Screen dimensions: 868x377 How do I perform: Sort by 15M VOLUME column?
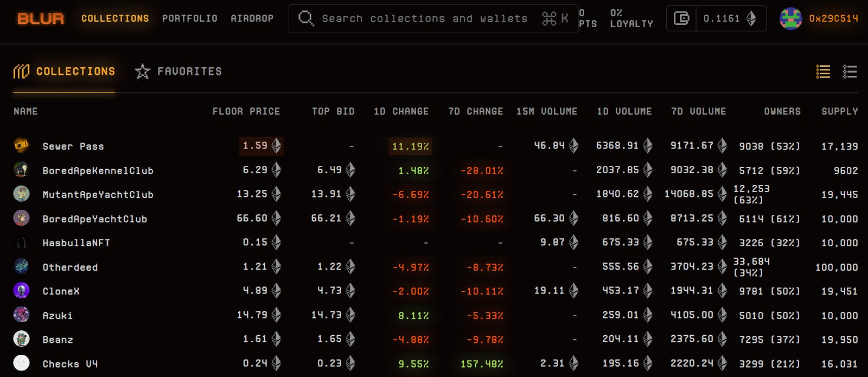tap(547, 111)
